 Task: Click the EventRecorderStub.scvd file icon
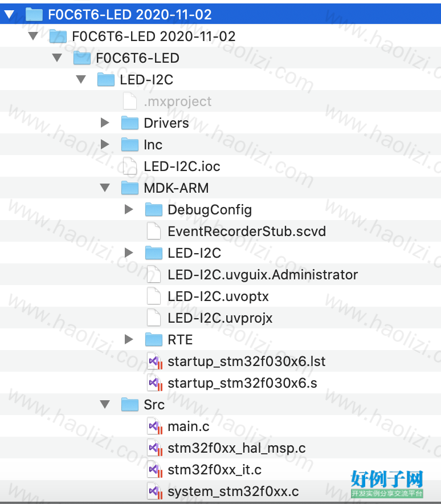[154, 231]
